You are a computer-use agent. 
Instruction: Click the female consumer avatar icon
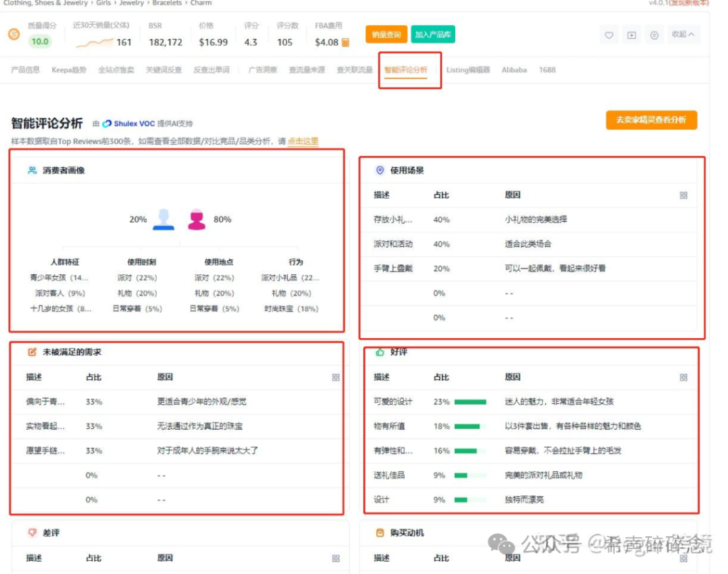(x=196, y=219)
